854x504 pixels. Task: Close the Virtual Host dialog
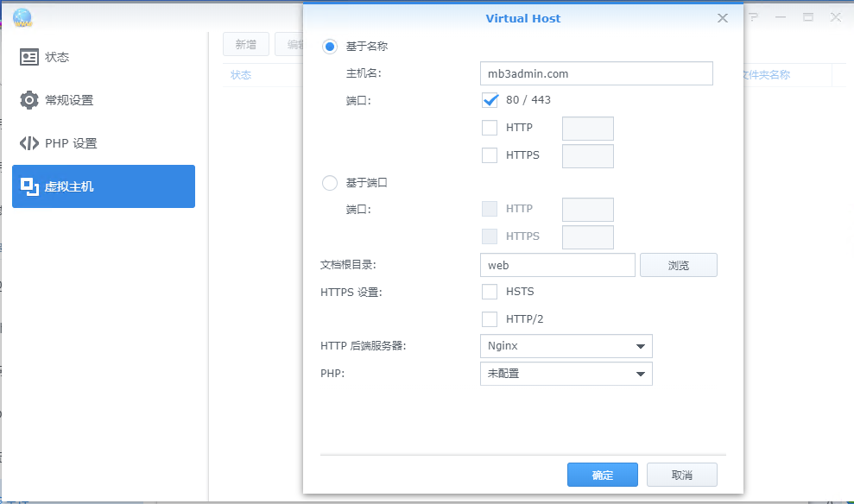722,18
